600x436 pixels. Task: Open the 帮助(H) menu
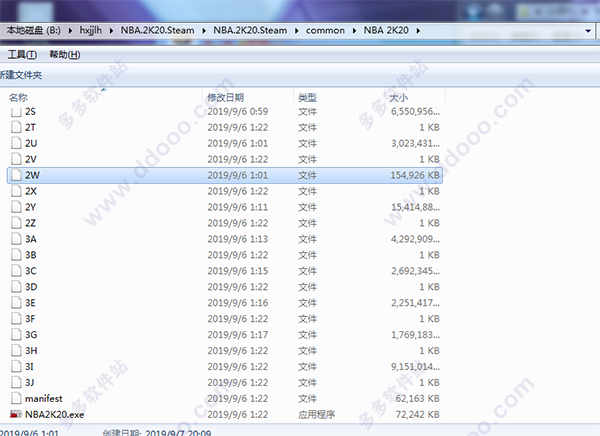64,54
